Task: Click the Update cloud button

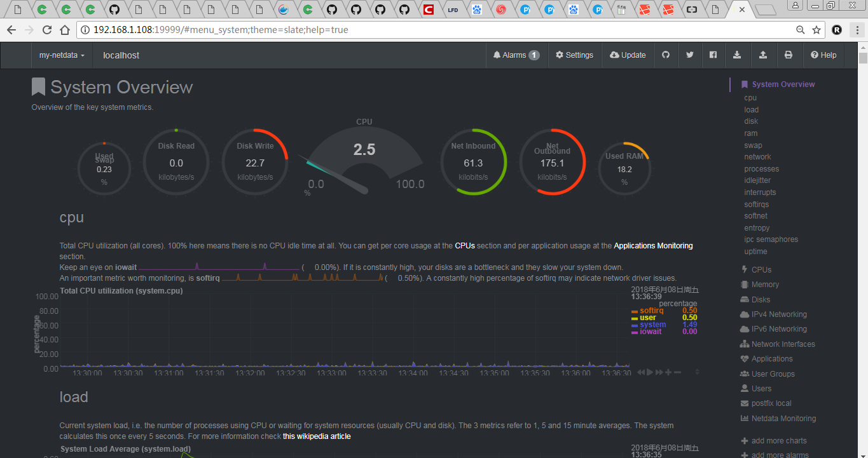Action: pos(628,55)
